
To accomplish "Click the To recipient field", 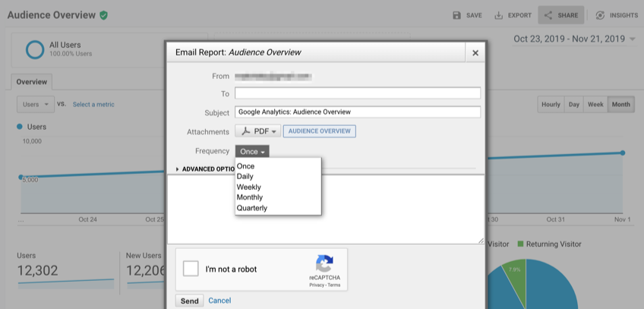I will 358,93.
